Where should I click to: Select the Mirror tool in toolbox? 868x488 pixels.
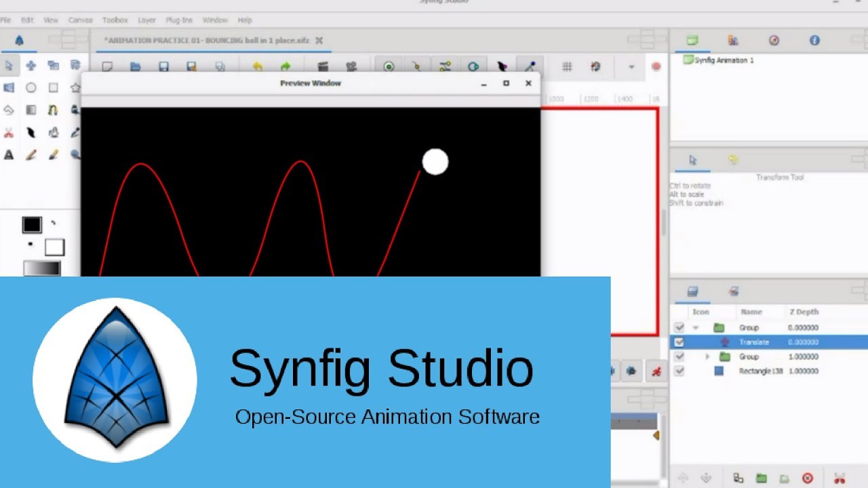pyautogui.click(x=9, y=88)
